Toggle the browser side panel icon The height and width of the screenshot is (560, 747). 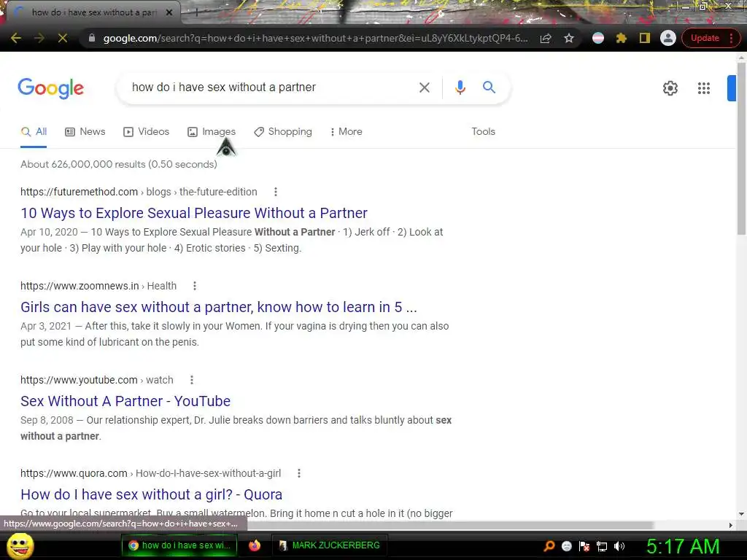(645, 38)
